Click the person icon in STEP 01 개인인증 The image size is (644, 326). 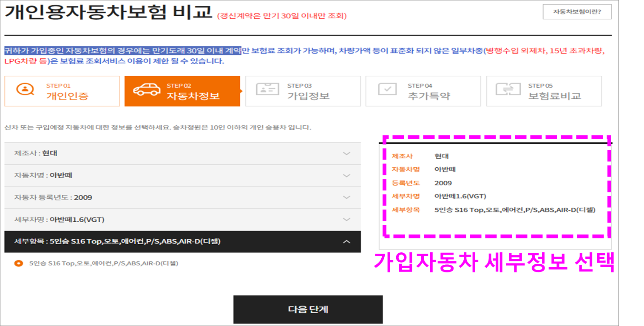pos(26,91)
